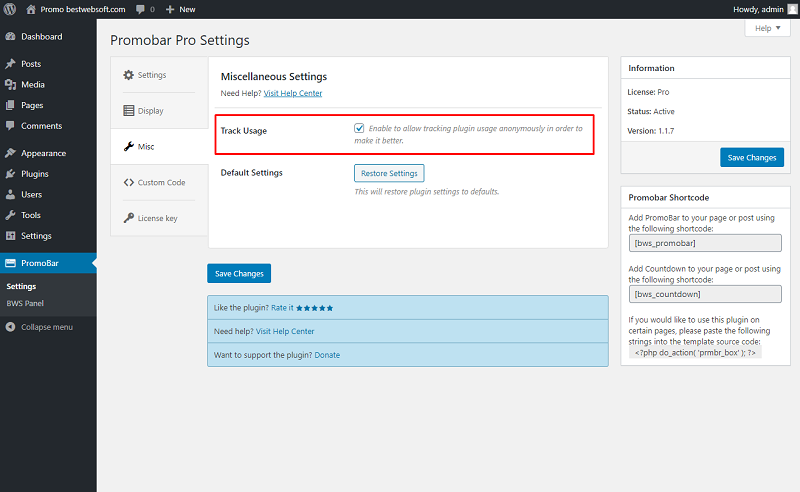Click Save Changes below the settings panel
The image size is (800, 492).
239,274
